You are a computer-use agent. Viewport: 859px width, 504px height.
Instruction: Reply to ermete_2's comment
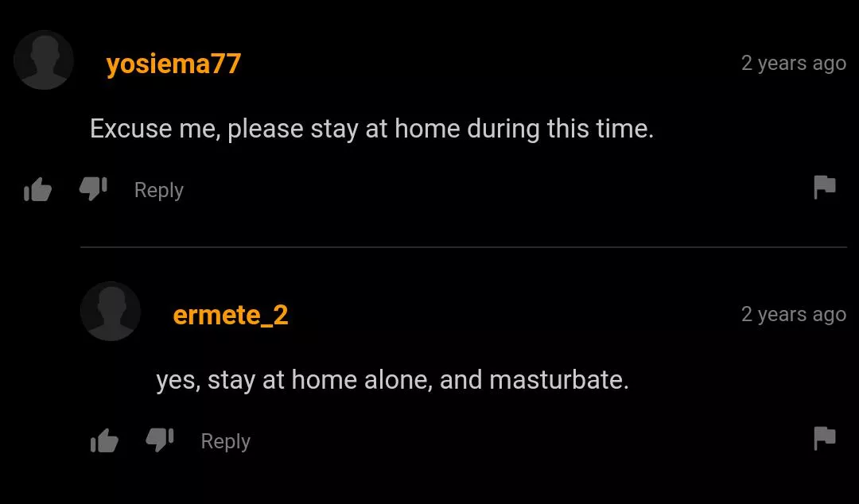point(226,441)
